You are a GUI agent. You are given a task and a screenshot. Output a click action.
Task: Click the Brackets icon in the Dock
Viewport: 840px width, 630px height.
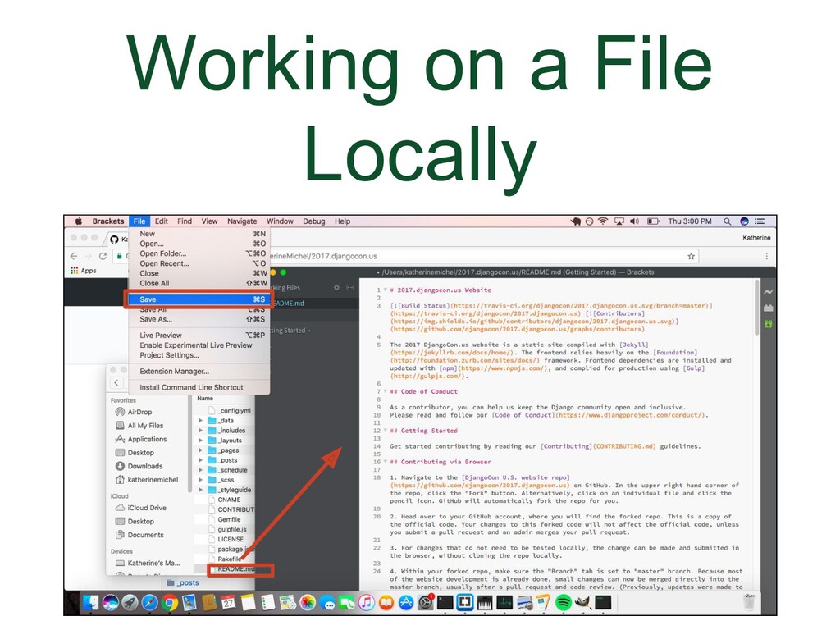click(x=464, y=603)
